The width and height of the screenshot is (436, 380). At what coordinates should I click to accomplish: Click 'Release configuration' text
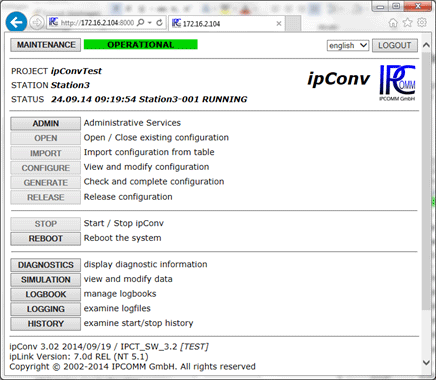pyautogui.click(x=128, y=197)
